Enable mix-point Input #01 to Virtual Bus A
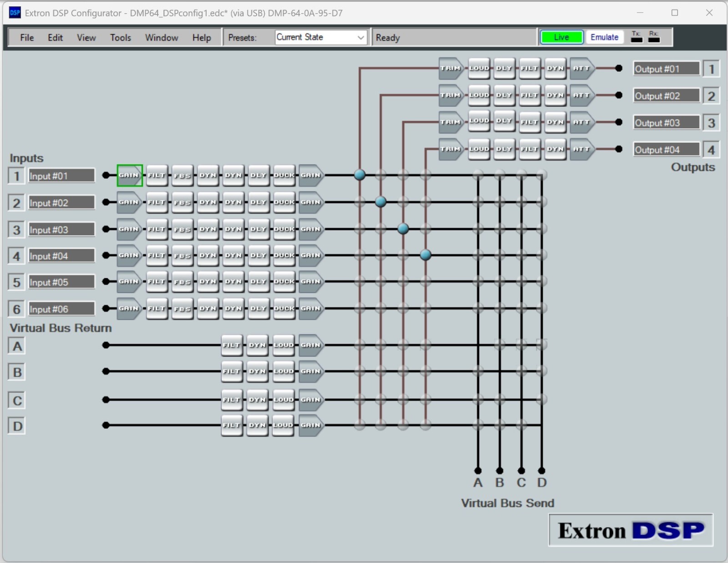The image size is (728, 563). [478, 175]
